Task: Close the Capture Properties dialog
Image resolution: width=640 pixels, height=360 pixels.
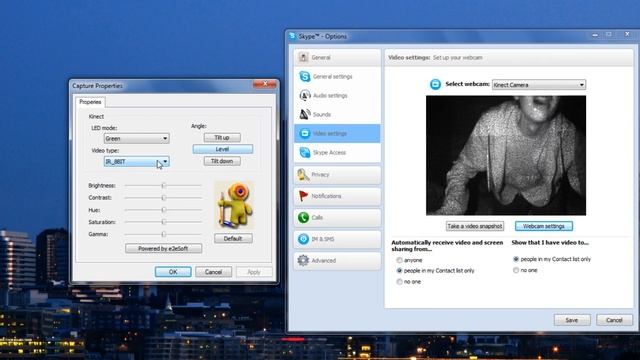Action: [265, 84]
